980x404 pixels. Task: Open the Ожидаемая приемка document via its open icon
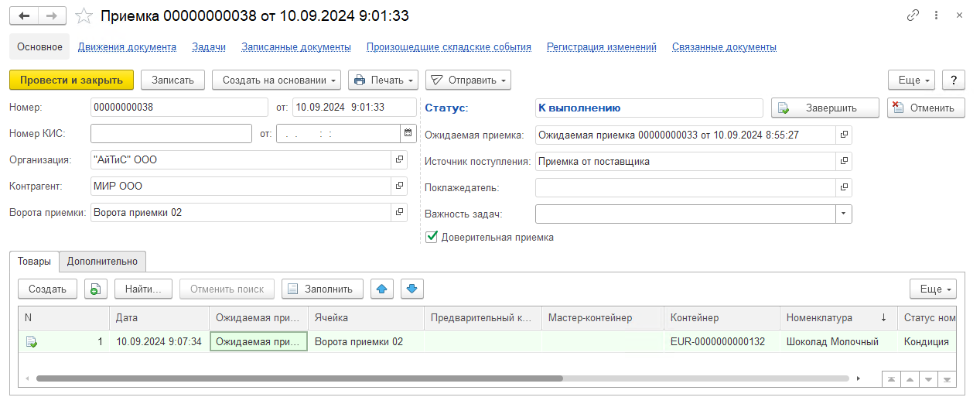tap(844, 134)
